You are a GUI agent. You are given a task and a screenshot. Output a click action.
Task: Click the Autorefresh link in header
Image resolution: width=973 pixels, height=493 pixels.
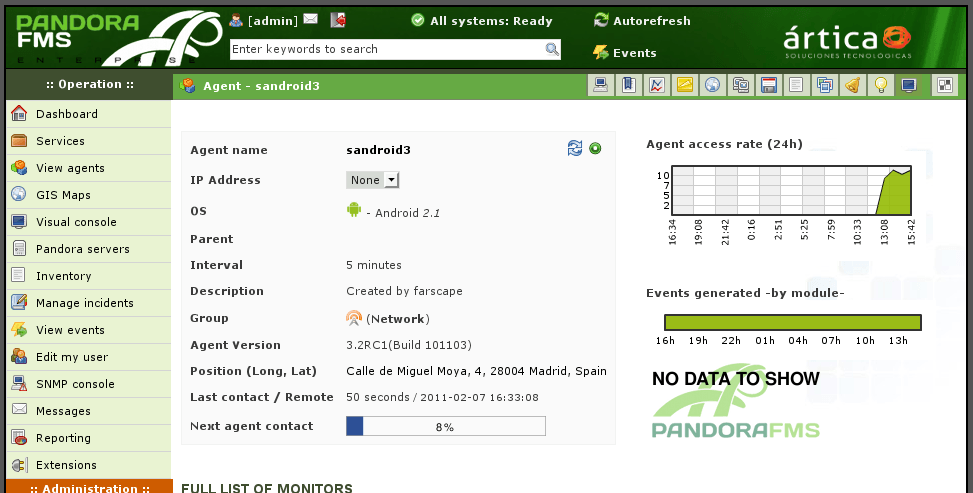[x=652, y=20]
